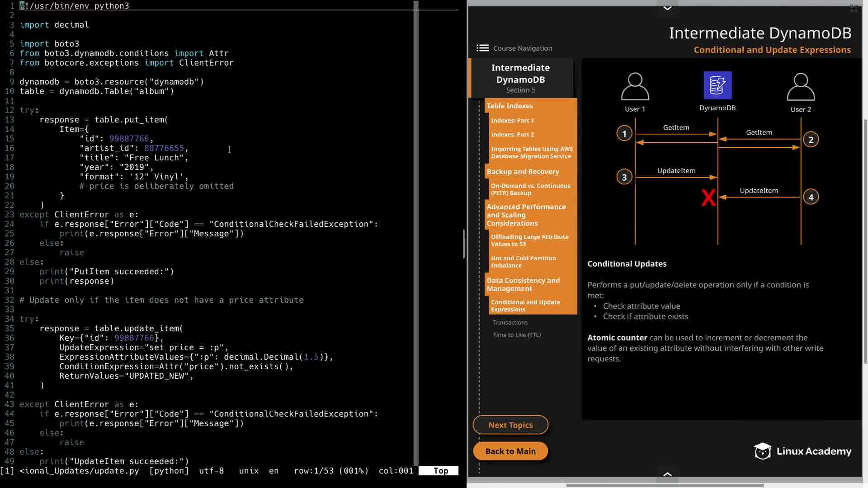The image size is (868, 488).
Task: Click the DynamoDB database icon in the diagram
Action: click(717, 85)
